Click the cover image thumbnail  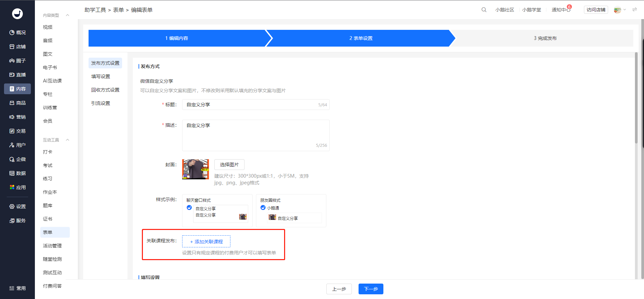[x=196, y=169]
